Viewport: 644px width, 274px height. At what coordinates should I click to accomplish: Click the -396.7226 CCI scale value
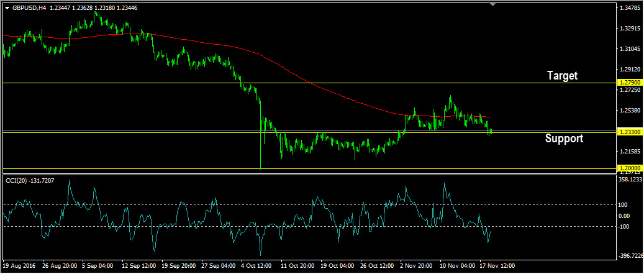click(x=631, y=256)
